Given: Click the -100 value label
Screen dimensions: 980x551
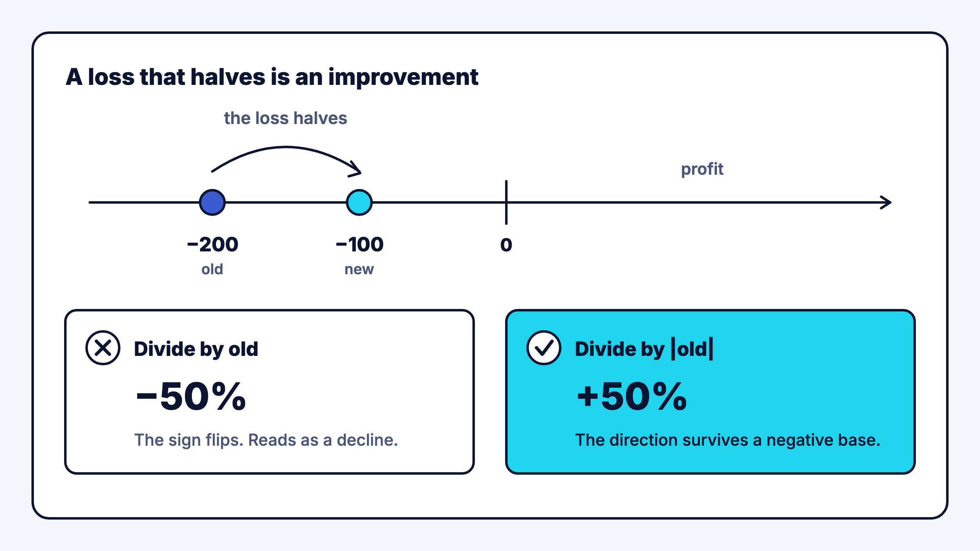Looking at the screenshot, I should 359,244.
